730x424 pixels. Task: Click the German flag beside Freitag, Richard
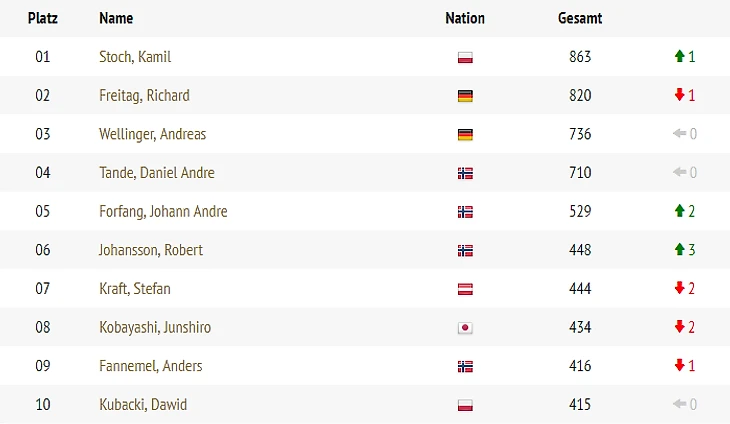465,96
